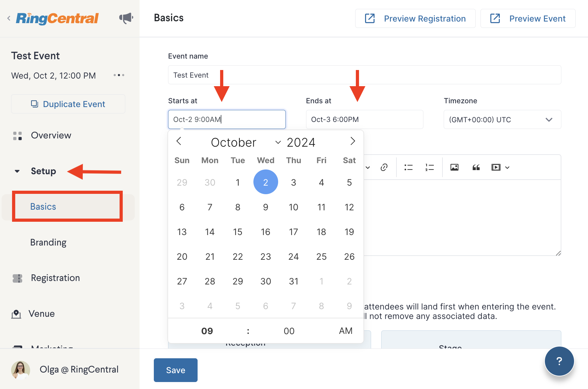
Task: Collapse the Setup section
Action: [17, 171]
